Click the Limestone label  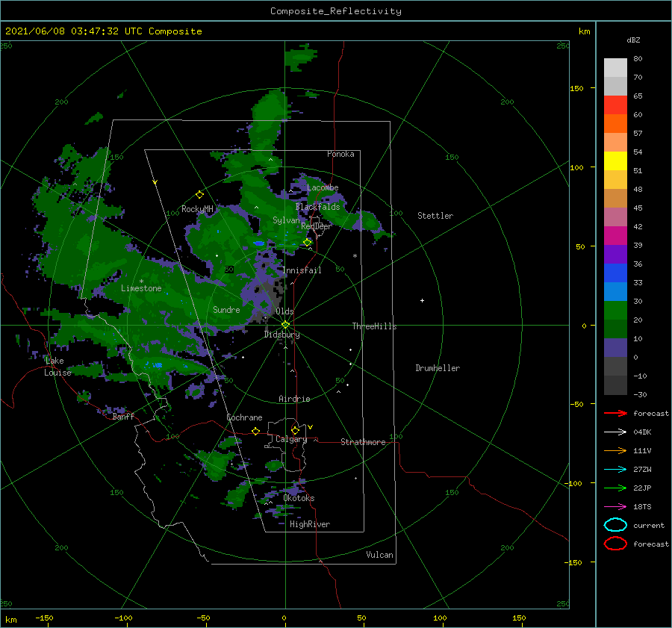click(x=141, y=288)
